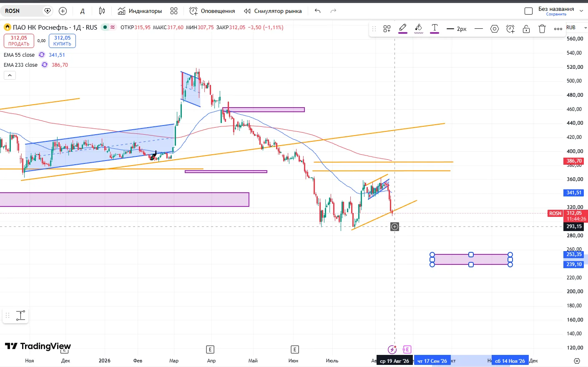Start Симулятор рынка bar replay

(273, 11)
